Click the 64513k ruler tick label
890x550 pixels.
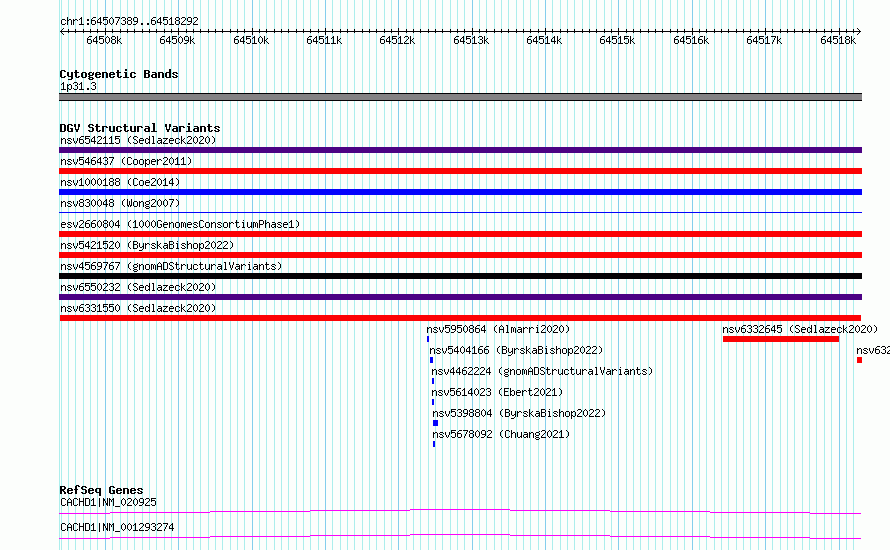click(471, 40)
